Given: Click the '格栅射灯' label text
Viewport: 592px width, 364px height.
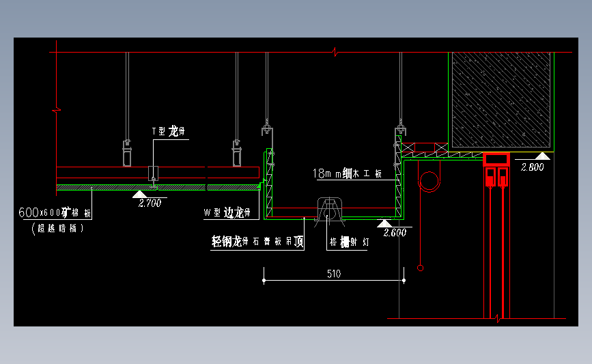Looking at the screenshot, I should pos(349,242).
